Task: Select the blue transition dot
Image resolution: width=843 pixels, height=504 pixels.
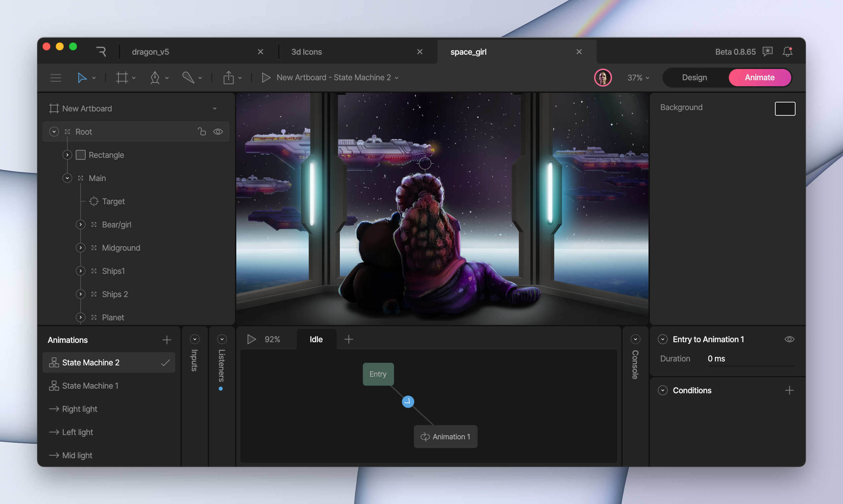Action: [x=408, y=402]
